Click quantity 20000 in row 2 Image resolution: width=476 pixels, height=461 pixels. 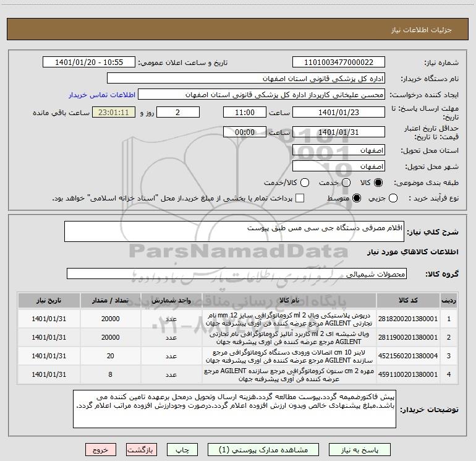[110, 337]
